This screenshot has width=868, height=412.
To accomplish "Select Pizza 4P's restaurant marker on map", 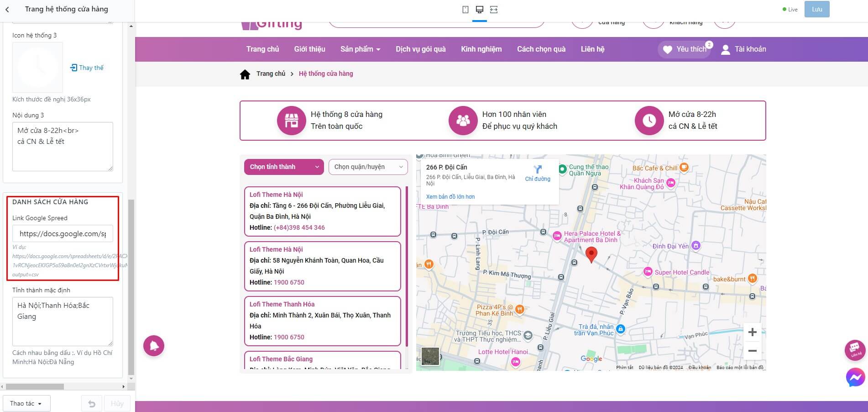I will coord(520,310).
